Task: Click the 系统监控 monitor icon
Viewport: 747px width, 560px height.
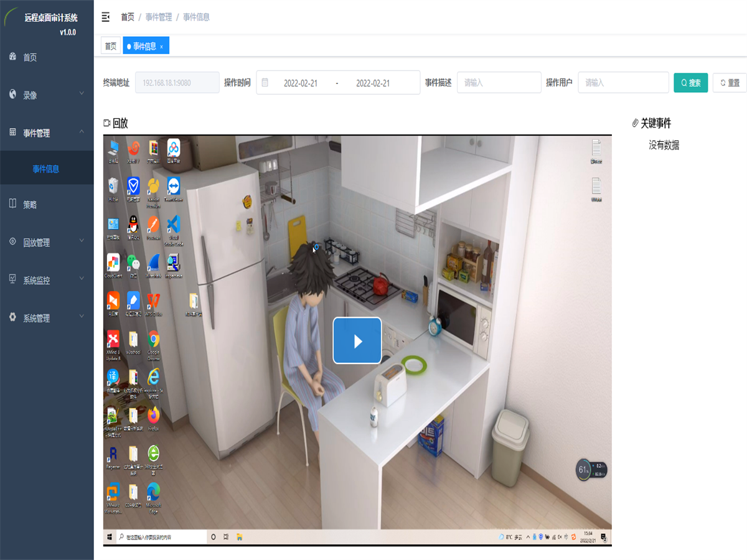Action: [x=12, y=279]
